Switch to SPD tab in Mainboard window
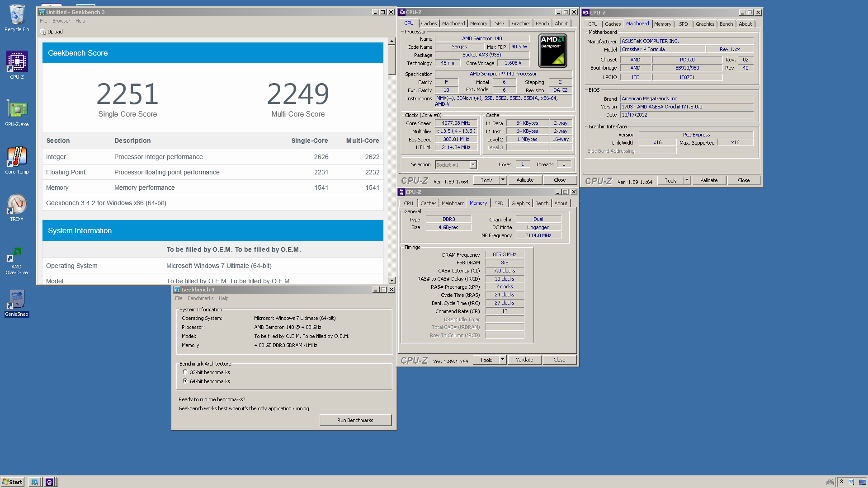This screenshot has height=488, width=868. [x=684, y=24]
